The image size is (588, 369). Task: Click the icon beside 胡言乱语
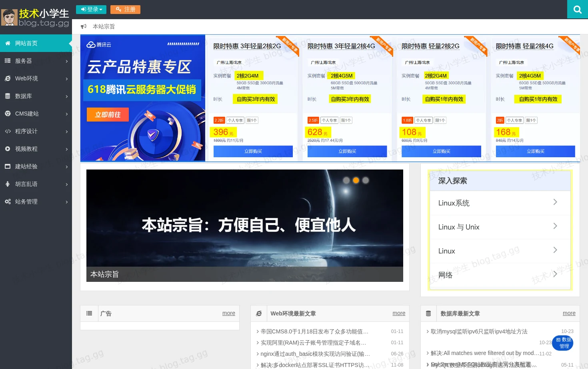8,184
